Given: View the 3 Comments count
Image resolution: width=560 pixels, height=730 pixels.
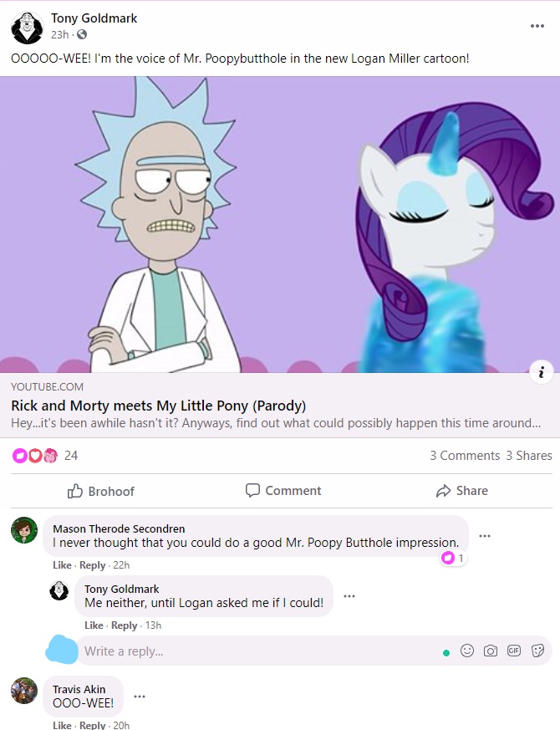Looking at the screenshot, I should (x=465, y=456).
